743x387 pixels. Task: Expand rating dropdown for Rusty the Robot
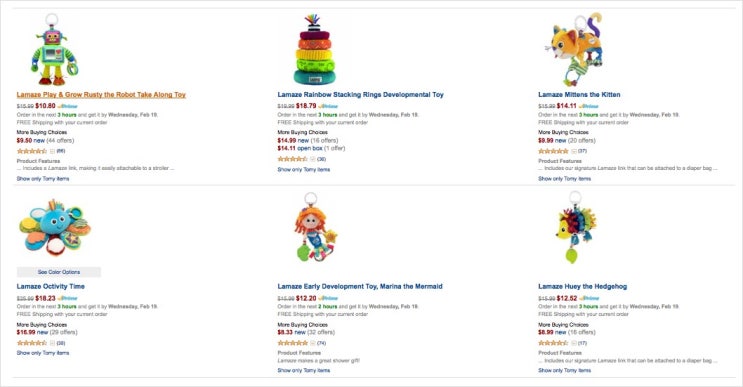pos(52,151)
